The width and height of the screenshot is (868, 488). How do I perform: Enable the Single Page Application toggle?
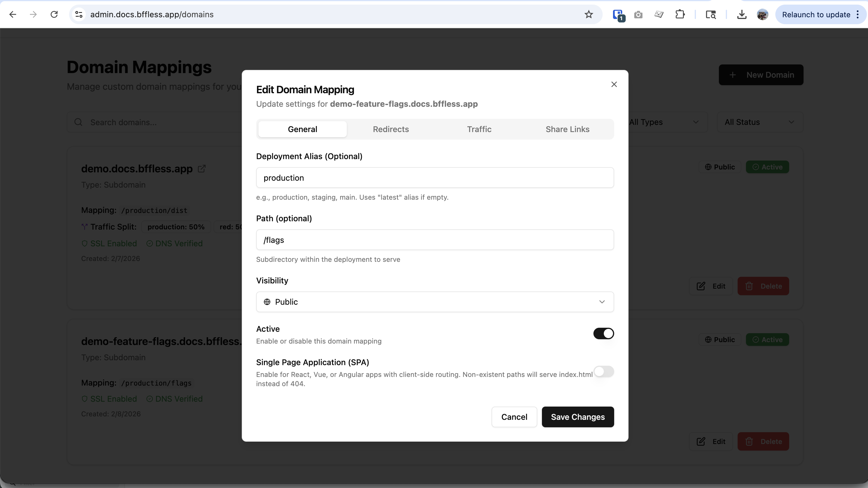[x=603, y=371]
